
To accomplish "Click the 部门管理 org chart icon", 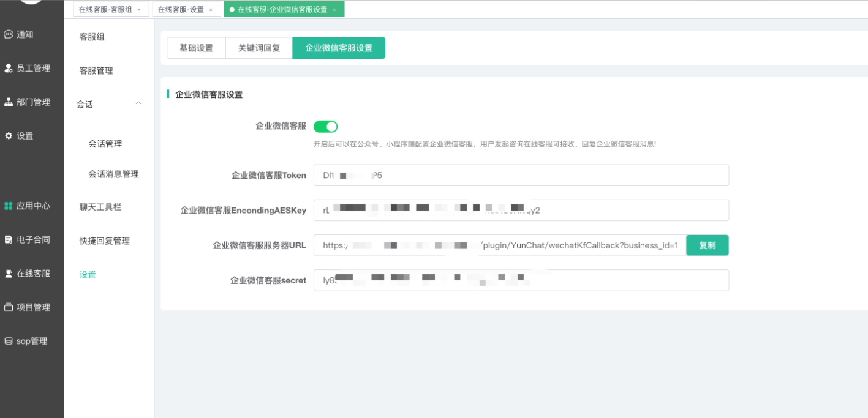I will click(9, 102).
